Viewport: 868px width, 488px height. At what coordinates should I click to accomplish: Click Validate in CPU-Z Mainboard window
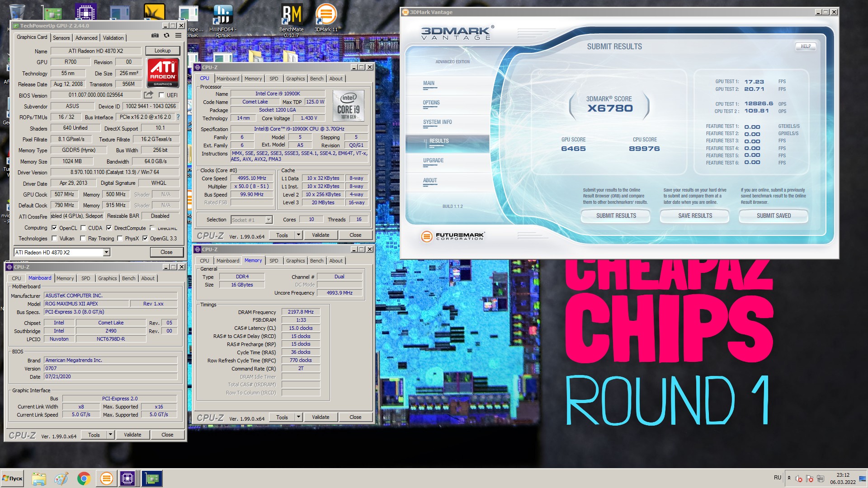coord(132,435)
